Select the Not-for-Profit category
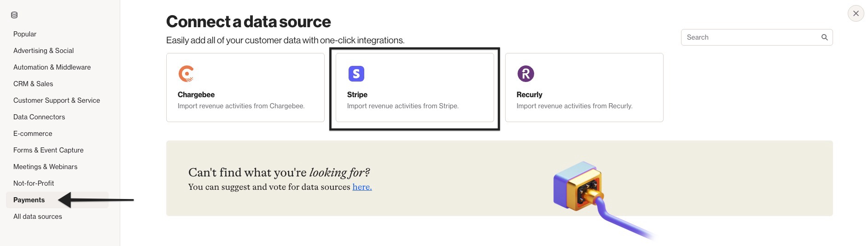Screen dimensions: 868x246 pyautogui.click(x=34, y=183)
